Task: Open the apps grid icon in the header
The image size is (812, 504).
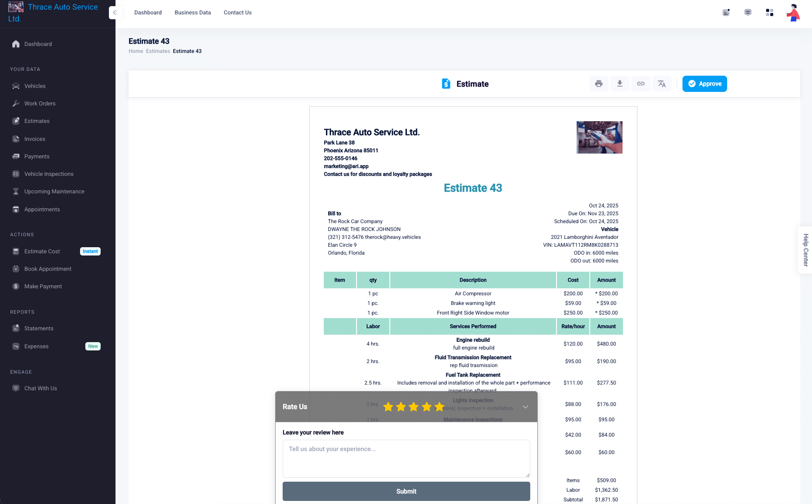Action: pos(770,13)
